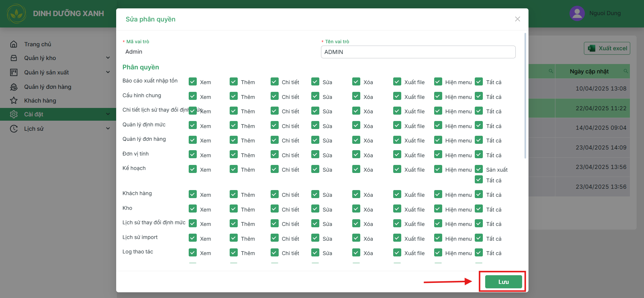Uncheck Chi tiết for Log thao tác
Image resolution: width=644 pixels, height=298 pixels.
tap(275, 253)
